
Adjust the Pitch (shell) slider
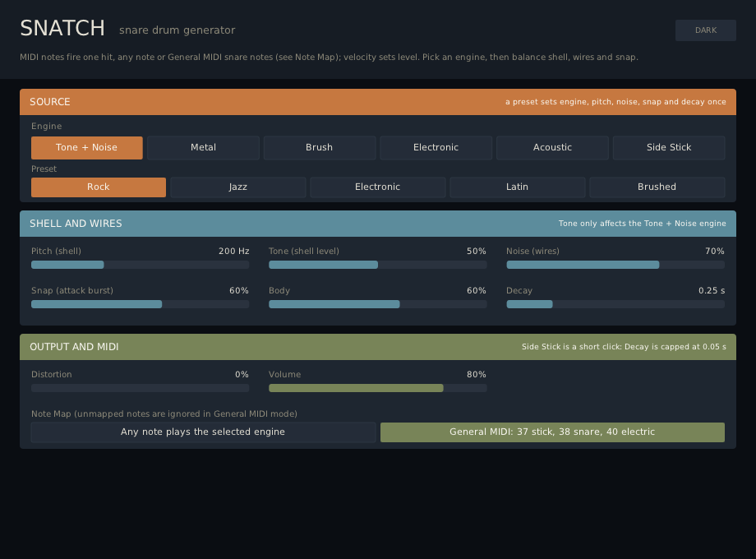point(141,265)
